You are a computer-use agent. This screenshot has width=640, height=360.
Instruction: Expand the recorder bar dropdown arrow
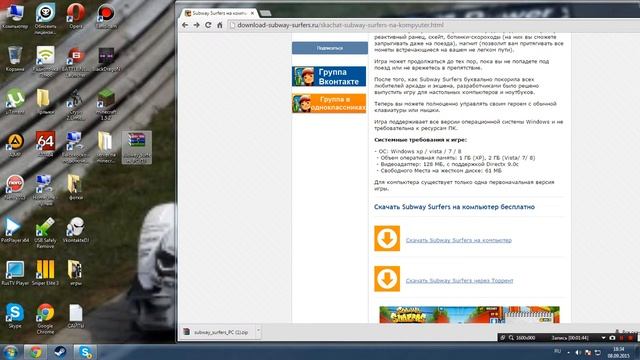603,338
